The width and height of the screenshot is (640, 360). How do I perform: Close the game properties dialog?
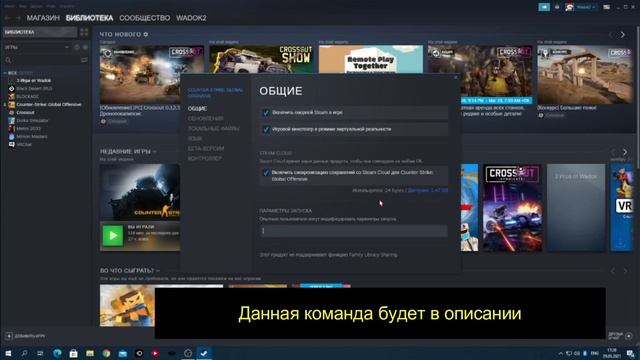pyautogui.click(x=456, y=77)
